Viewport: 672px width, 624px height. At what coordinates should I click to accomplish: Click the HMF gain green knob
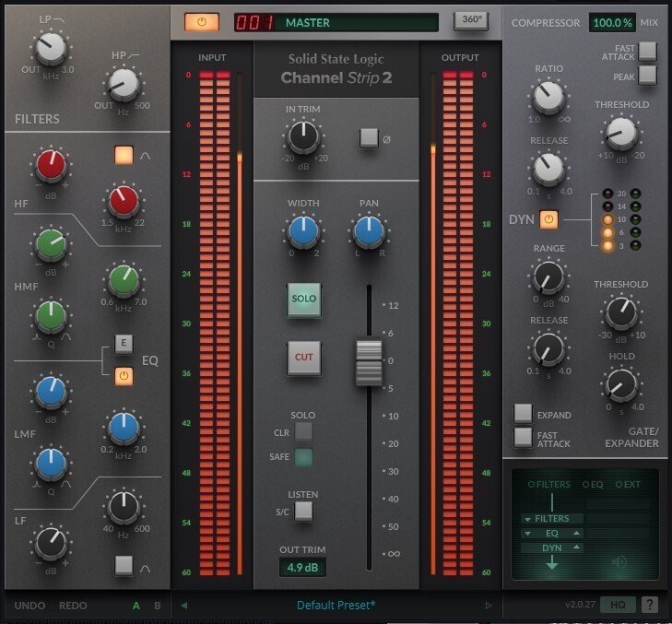pos(51,244)
